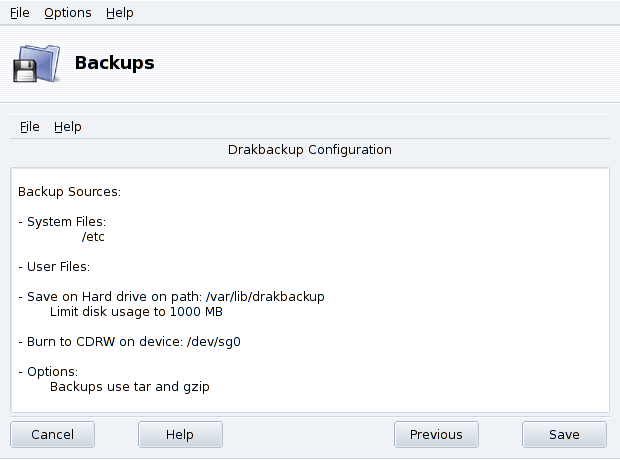Click the Save on Hard drive path line

(171, 297)
